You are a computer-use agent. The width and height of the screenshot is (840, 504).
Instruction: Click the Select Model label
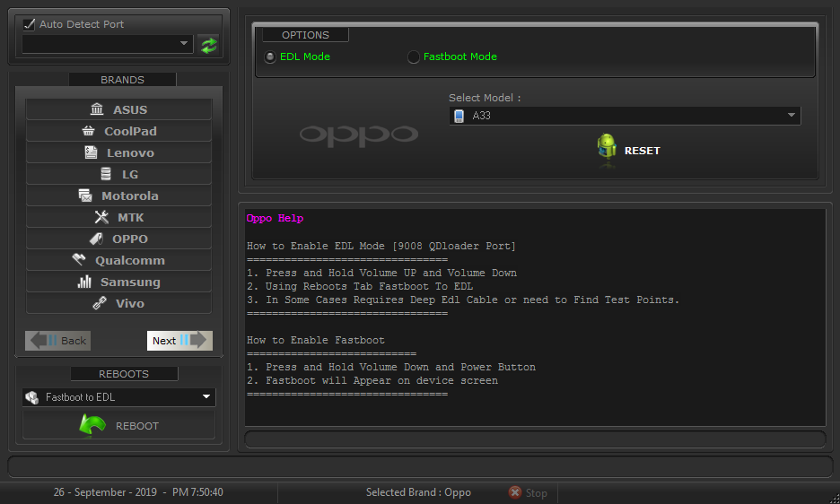pyautogui.click(x=485, y=98)
